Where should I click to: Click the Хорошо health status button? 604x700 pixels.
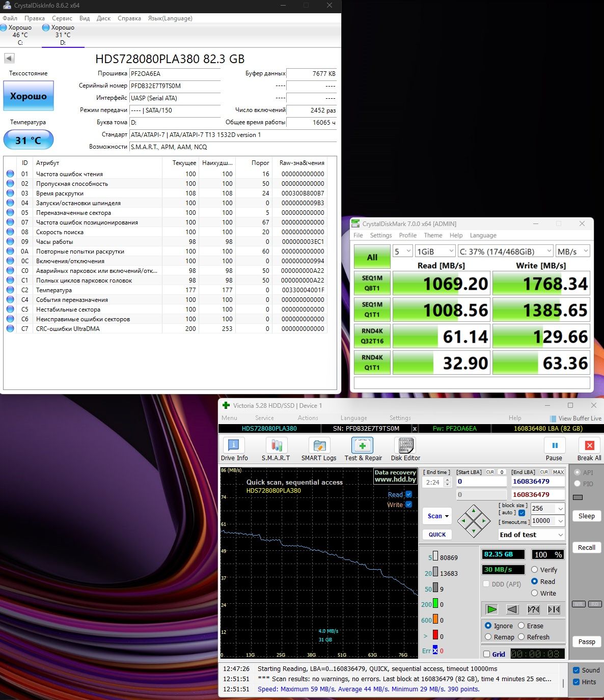pos(29,96)
